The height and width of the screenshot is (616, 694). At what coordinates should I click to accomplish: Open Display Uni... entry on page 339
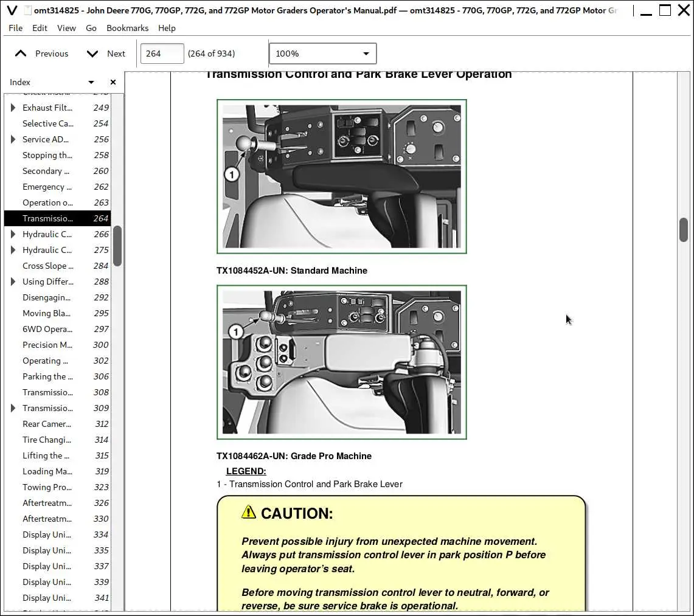tap(58, 582)
